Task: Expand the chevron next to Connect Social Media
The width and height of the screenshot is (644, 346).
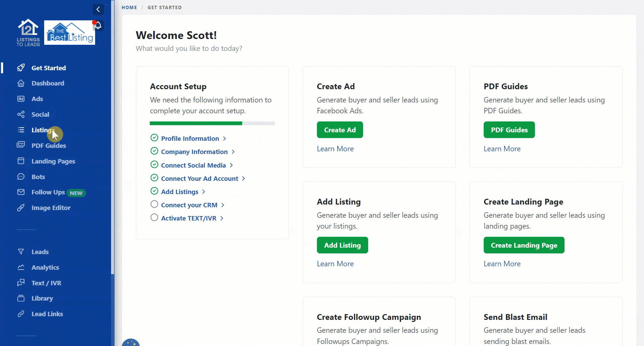Action: (231, 165)
